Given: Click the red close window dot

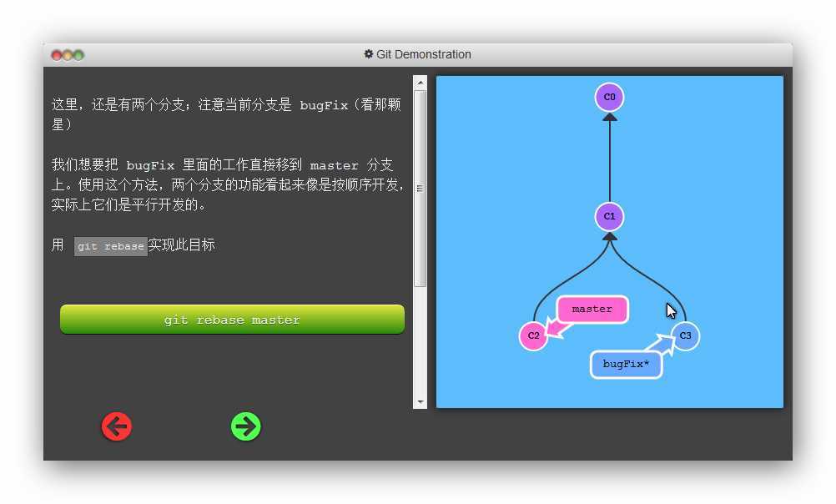Looking at the screenshot, I should click(57, 55).
